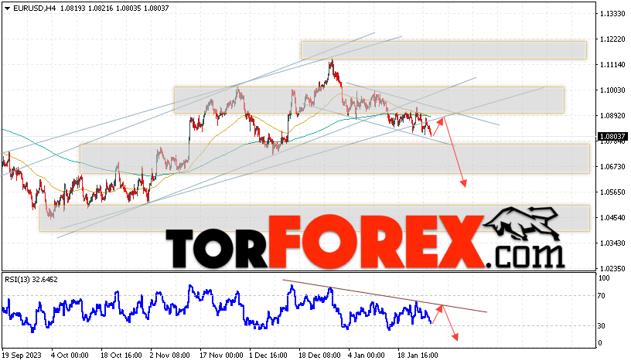Select the RSI(13) 32.6452 indicator label
631x364 pixels.
point(31,280)
